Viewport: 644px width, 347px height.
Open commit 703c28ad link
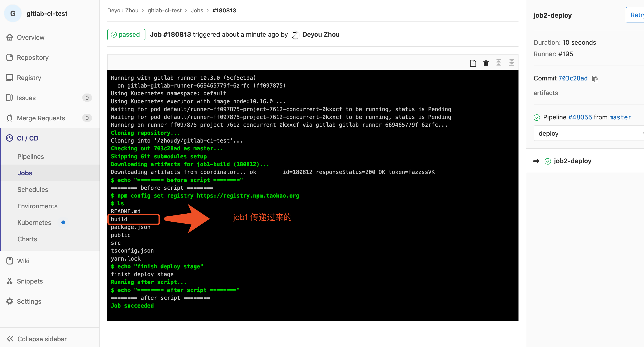[x=573, y=78]
